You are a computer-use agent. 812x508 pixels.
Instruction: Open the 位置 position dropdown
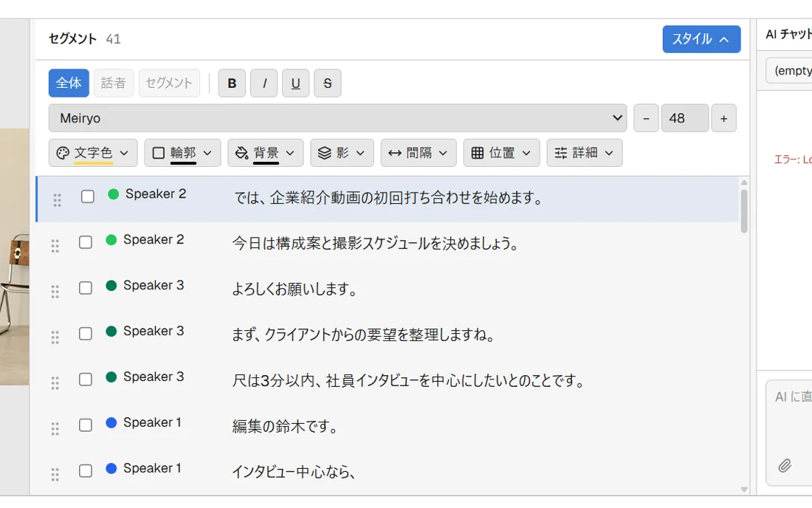(x=501, y=153)
